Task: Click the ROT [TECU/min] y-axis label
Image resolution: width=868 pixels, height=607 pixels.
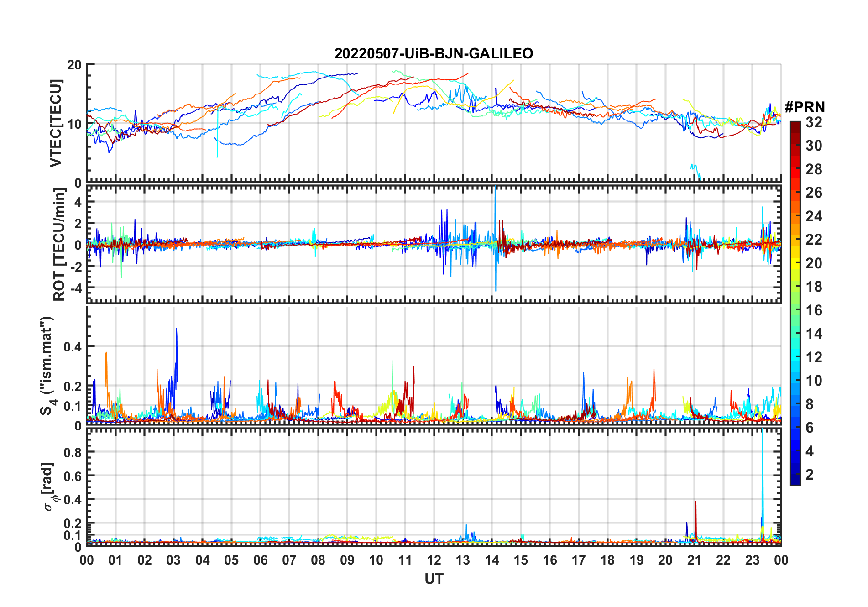Action: 59,245
